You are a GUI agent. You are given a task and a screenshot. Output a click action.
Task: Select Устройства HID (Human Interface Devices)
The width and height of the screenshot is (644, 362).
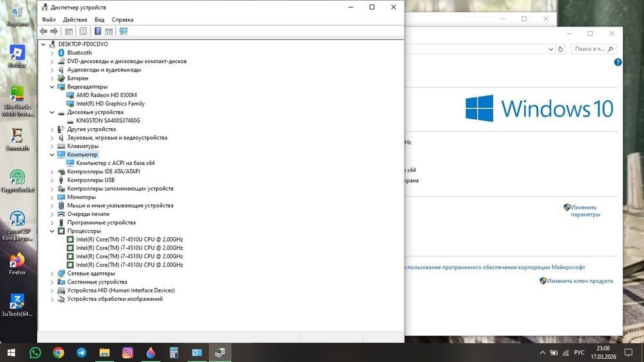(121, 291)
